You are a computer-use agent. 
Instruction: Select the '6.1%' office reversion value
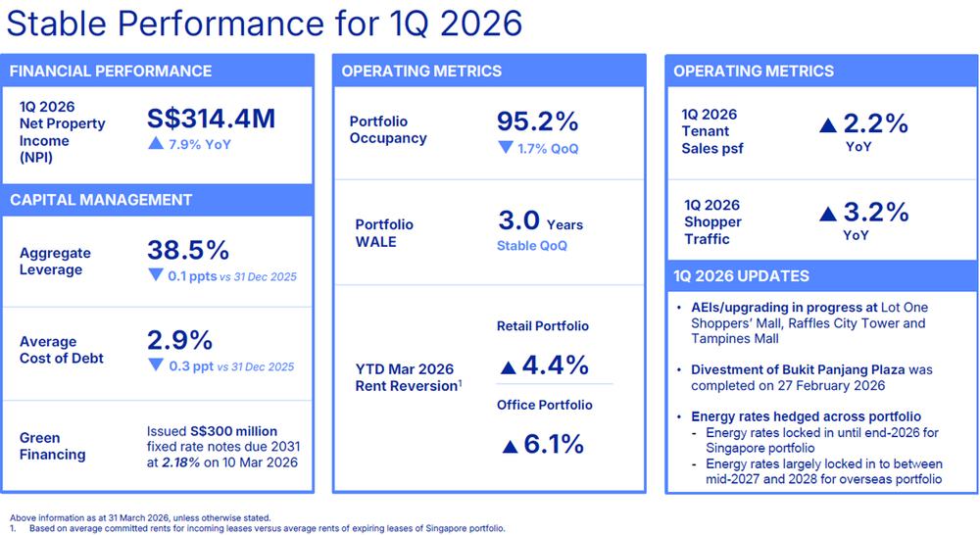click(554, 444)
